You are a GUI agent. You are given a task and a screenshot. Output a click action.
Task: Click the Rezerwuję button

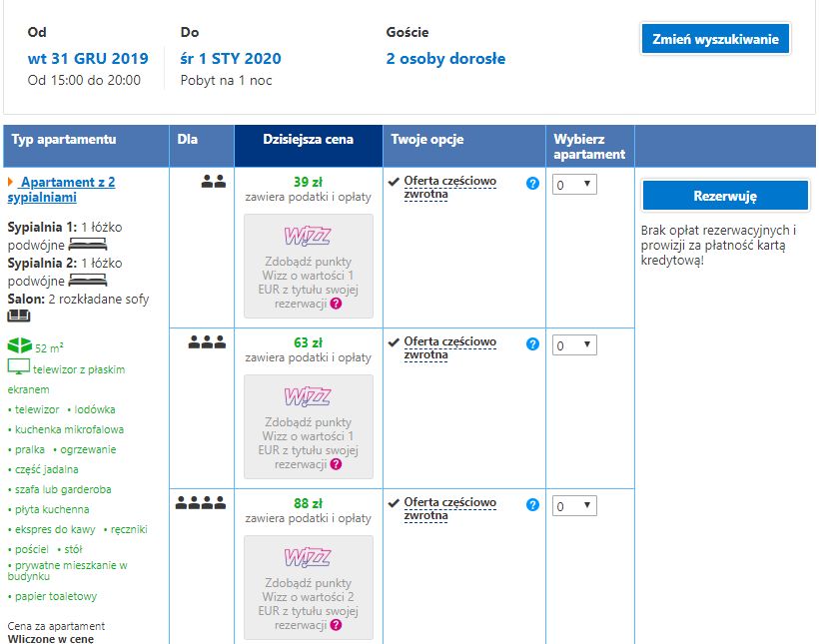pyautogui.click(x=725, y=196)
